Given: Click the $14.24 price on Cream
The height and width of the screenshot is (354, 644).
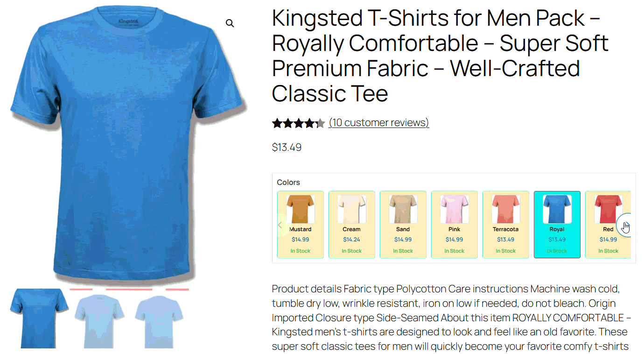Looking at the screenshot, I should click(352, 240).
